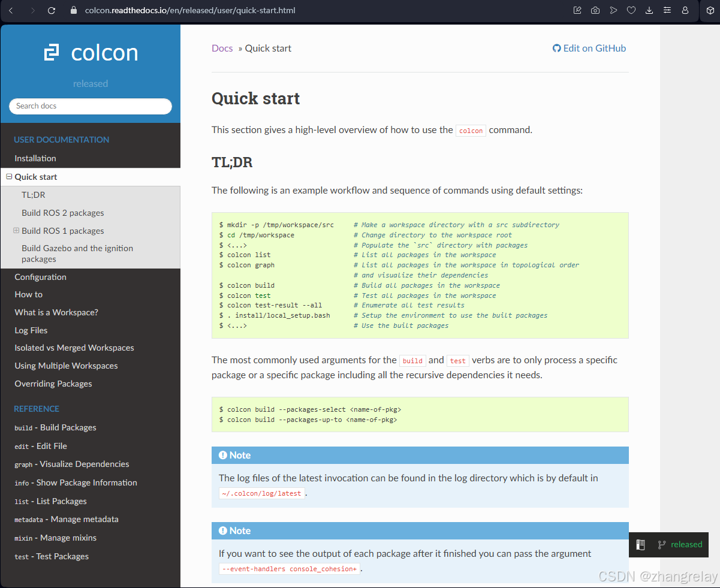This screenshot has height=588, width=720.
Task: Open browser downloads icon
Action: click(x=649, y=10)
